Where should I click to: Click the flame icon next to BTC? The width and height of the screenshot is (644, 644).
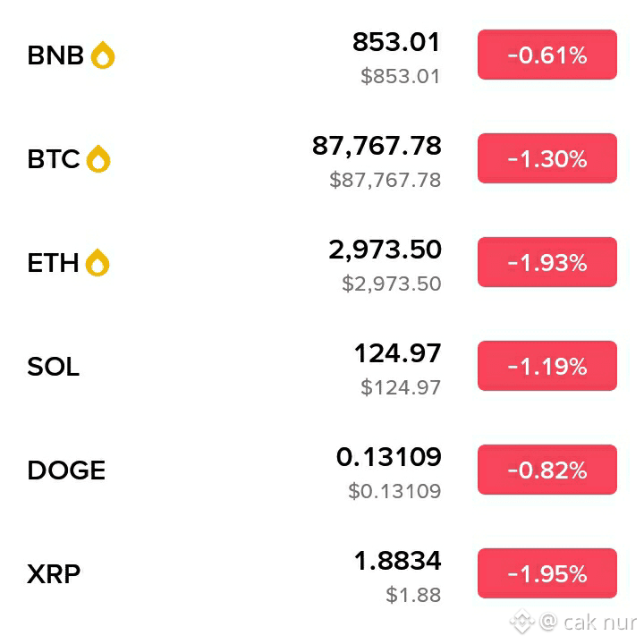tap(98, 158)
